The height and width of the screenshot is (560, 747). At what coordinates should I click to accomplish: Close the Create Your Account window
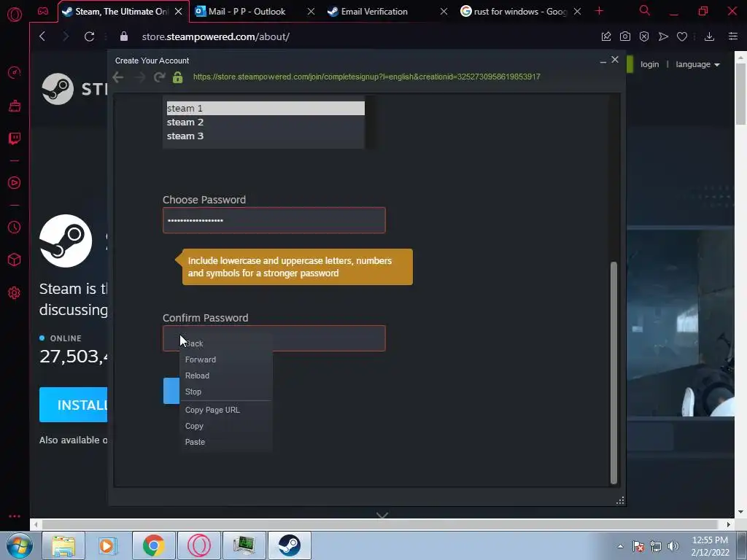(x=615, y=60)
